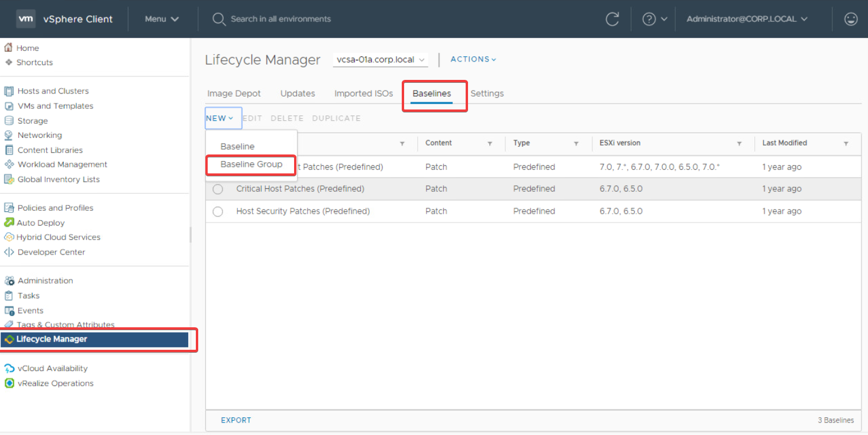
Task: Open Tags & Custom Attributes in sidebar
Action: pyautogui.click(x=66, y=324)
